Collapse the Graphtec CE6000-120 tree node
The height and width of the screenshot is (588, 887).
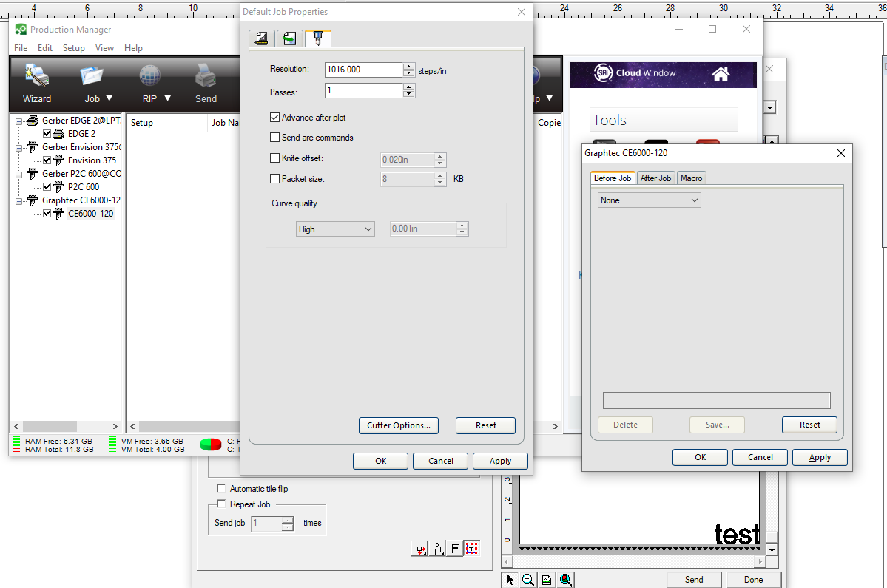click(18, 200)
